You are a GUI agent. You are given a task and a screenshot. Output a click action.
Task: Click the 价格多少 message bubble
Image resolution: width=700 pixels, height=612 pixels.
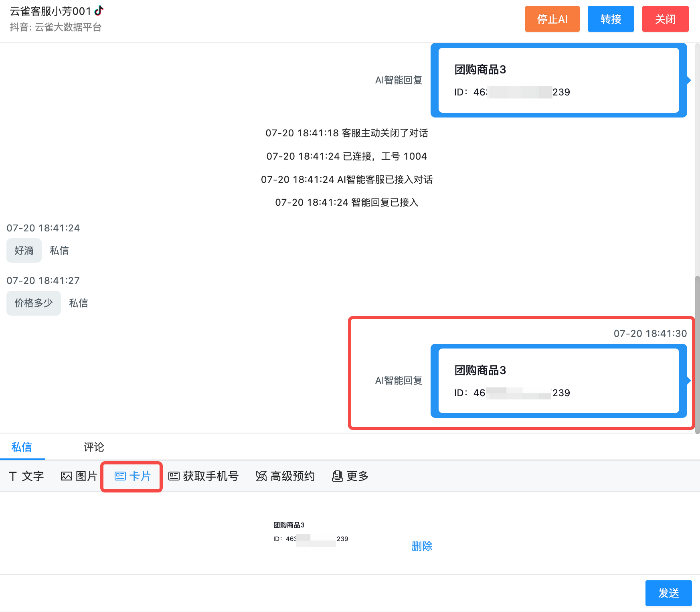pyautogui.click(x=34, y=303)
